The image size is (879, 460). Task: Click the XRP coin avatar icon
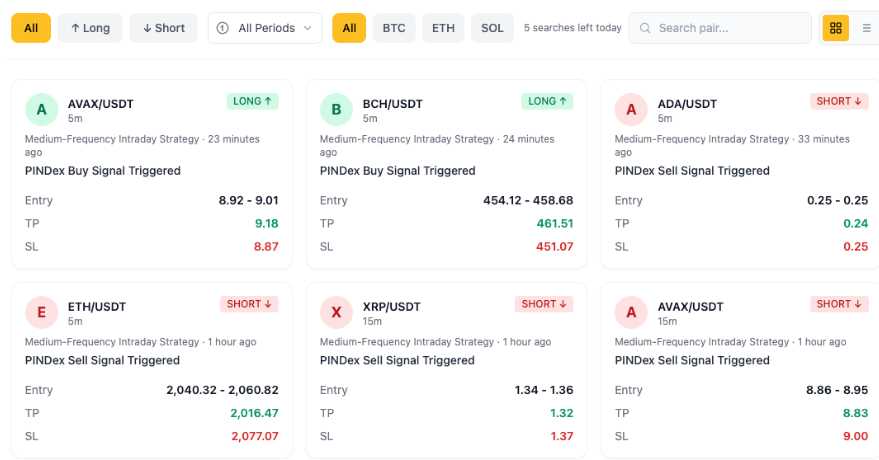[337, 313]
